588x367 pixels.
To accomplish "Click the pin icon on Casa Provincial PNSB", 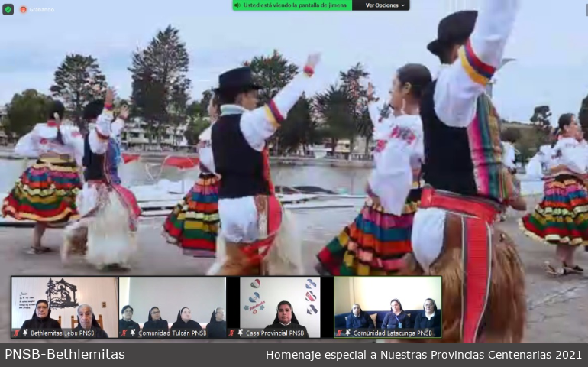I will click(x=241, y=333).
